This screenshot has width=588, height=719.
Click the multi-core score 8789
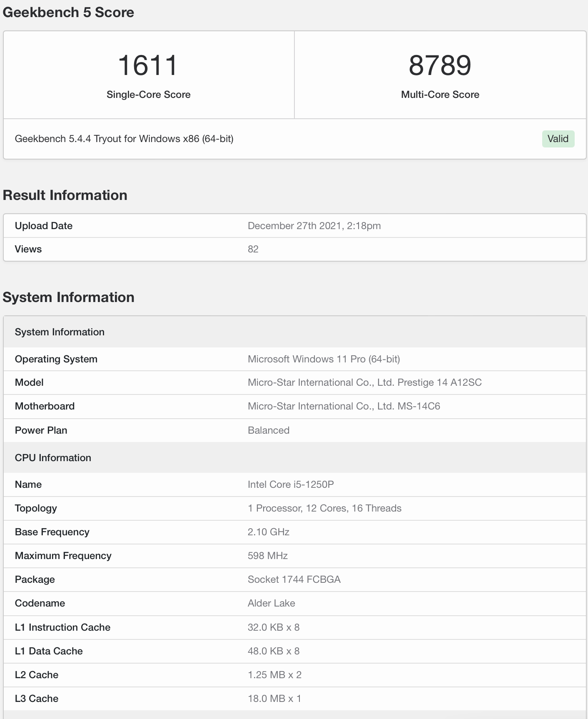pos(440,65)
